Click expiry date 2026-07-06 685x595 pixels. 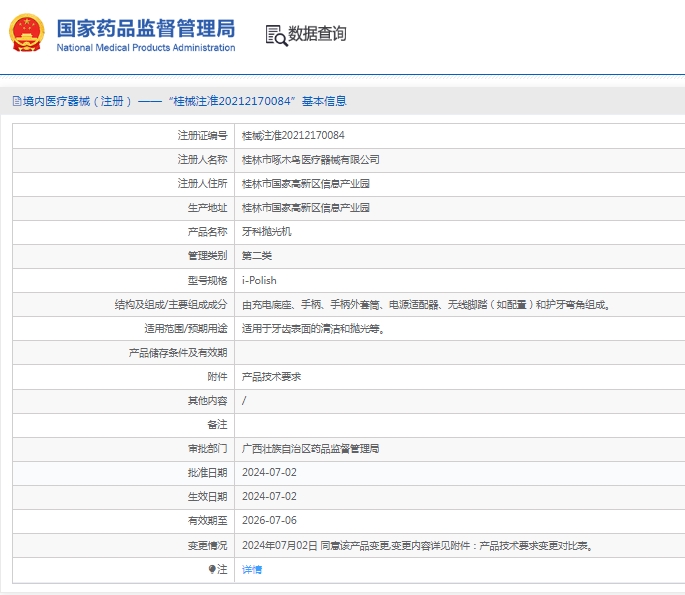coord(270,520)
